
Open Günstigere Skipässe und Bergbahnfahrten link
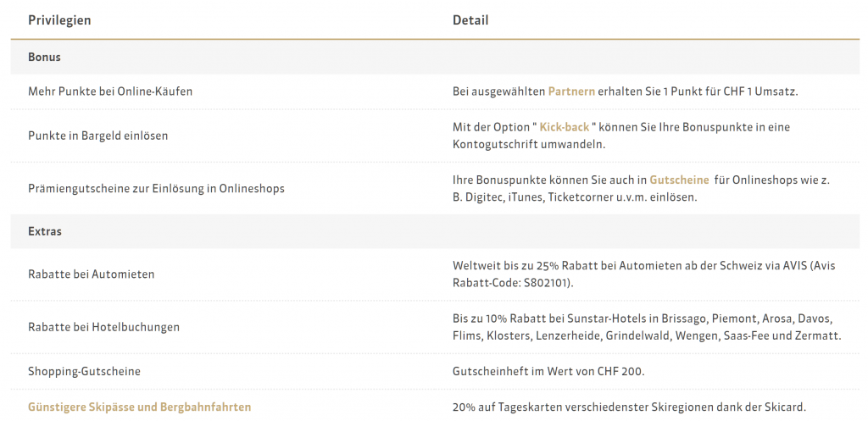140,407
